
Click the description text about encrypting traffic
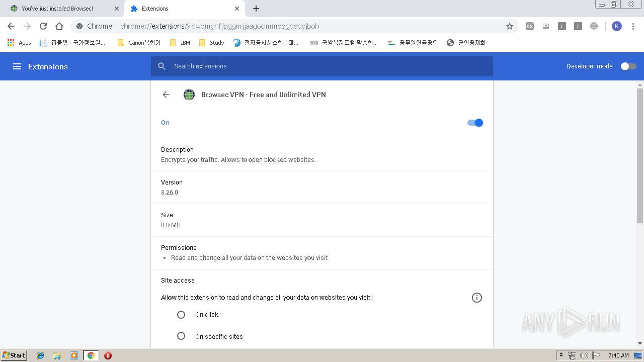(x=238, y=160)
